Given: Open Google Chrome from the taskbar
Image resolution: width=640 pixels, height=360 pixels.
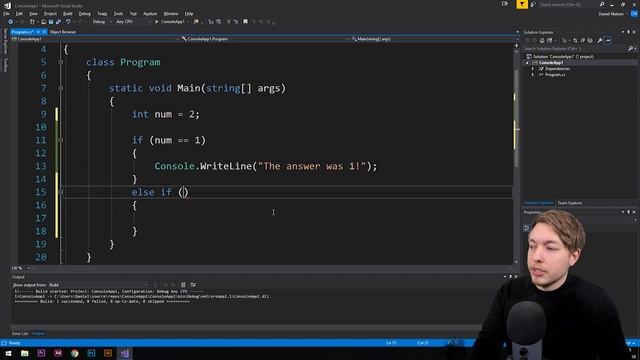Looking at the screenshot, I should [x=75, y=353].
